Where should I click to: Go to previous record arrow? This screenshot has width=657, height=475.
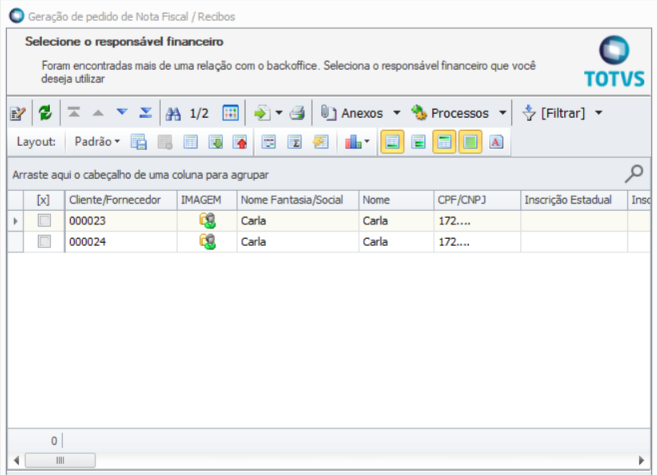(98, 113)
